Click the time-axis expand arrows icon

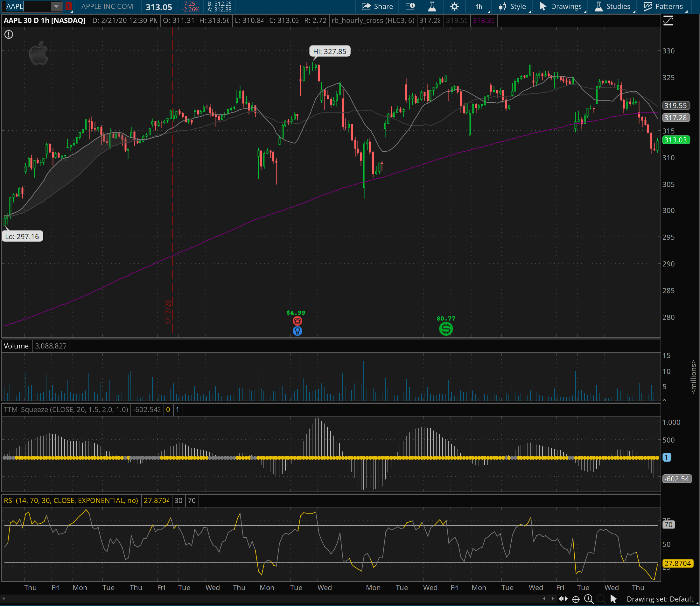click(x=563, y=599)
